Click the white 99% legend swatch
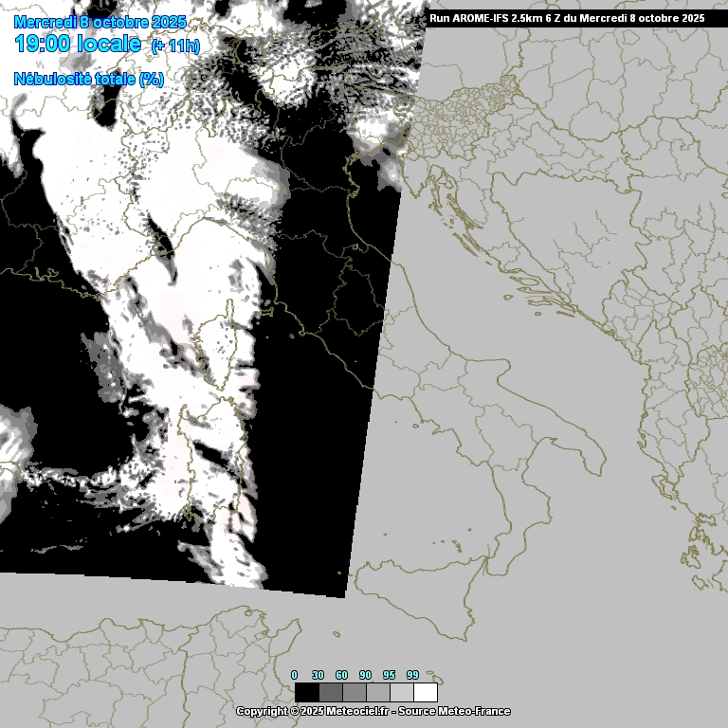728x728 pixels. click(425, 692)
